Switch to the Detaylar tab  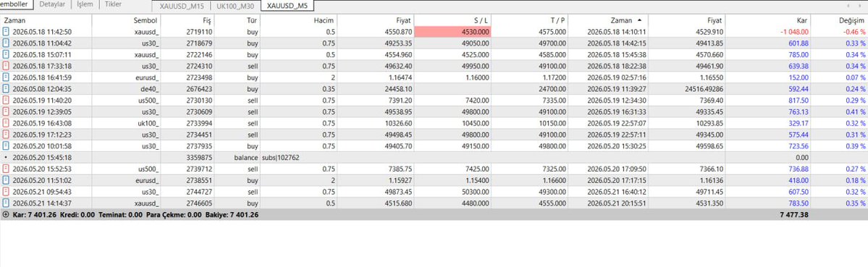(52, 4)
